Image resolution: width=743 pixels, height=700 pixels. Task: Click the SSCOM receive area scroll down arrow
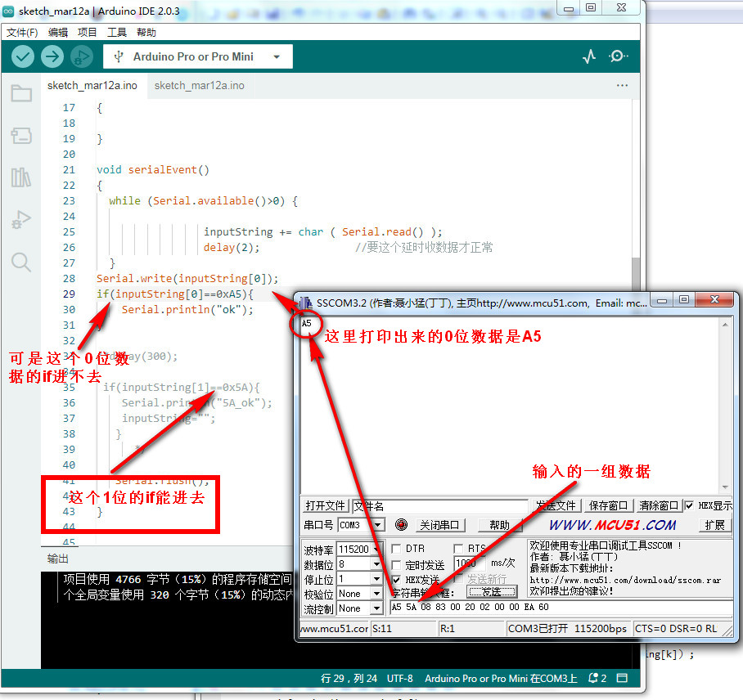[x=725, y=487]
